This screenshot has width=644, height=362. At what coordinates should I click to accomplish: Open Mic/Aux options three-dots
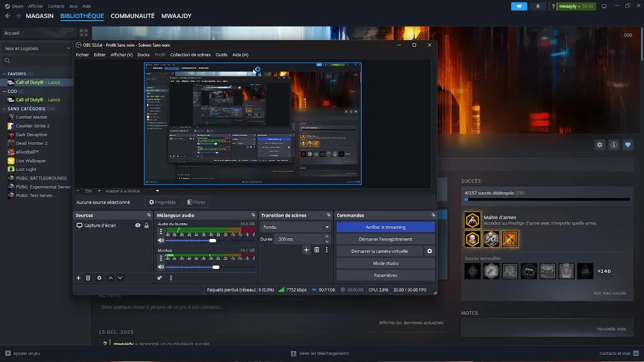pos(161,258)
